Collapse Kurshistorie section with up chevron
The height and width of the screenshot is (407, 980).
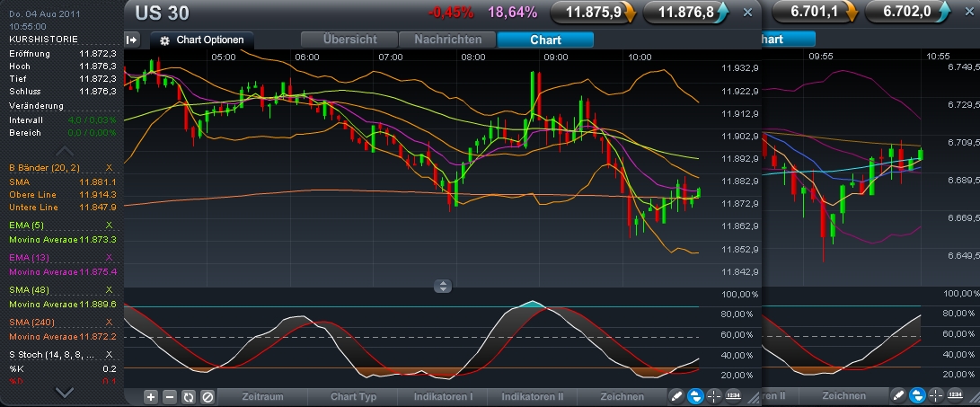[x=65, y=151]
